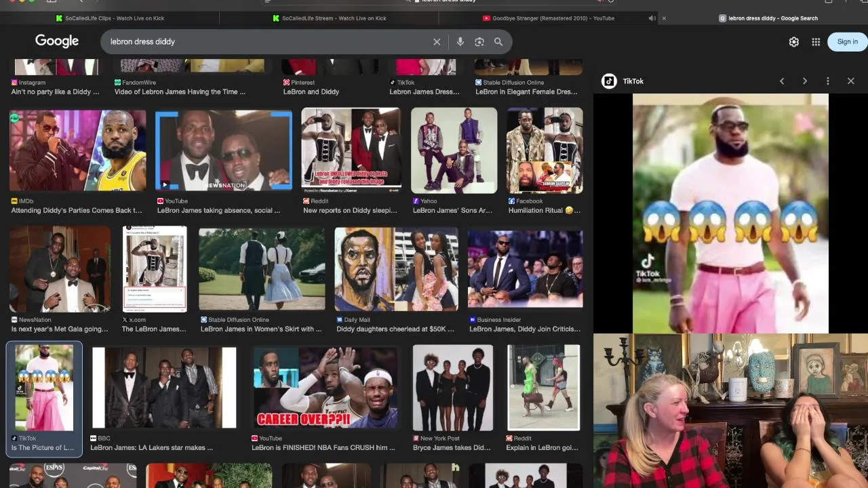Screen dimensions: 868x488
Task: Select the TikTok pink pants thumbnail
Action: [x=44, y=388]
